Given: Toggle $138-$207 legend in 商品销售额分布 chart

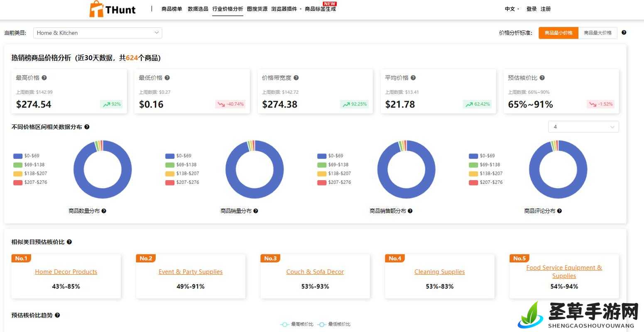Looking at the screenshot, I should (x=334, y=173).
